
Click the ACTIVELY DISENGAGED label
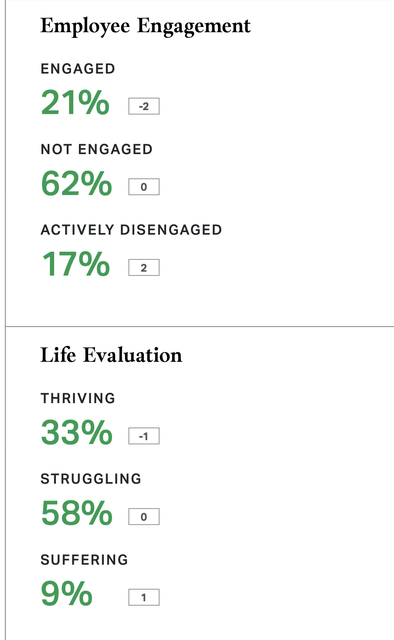pos(131,230)
